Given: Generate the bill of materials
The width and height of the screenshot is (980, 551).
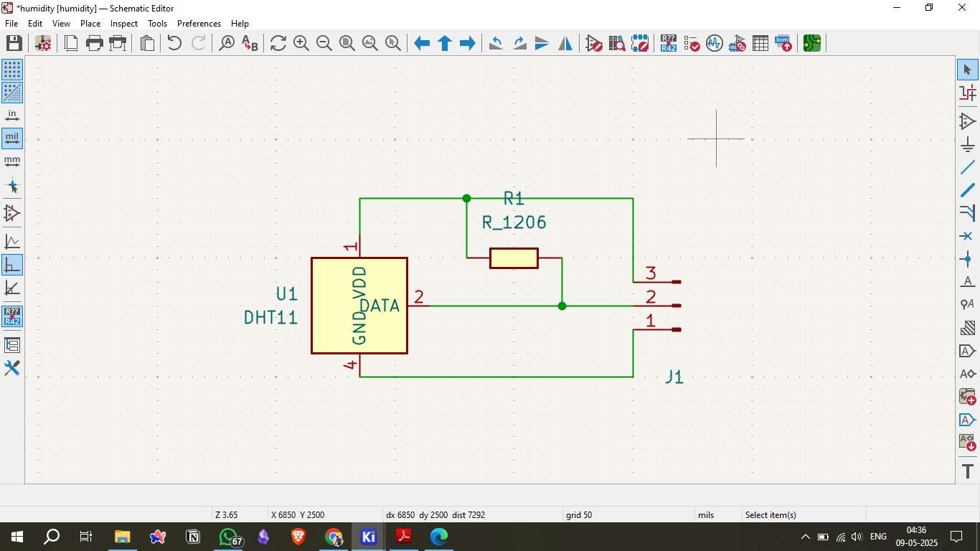Looking at the screenshot, I should coord(783,43).
